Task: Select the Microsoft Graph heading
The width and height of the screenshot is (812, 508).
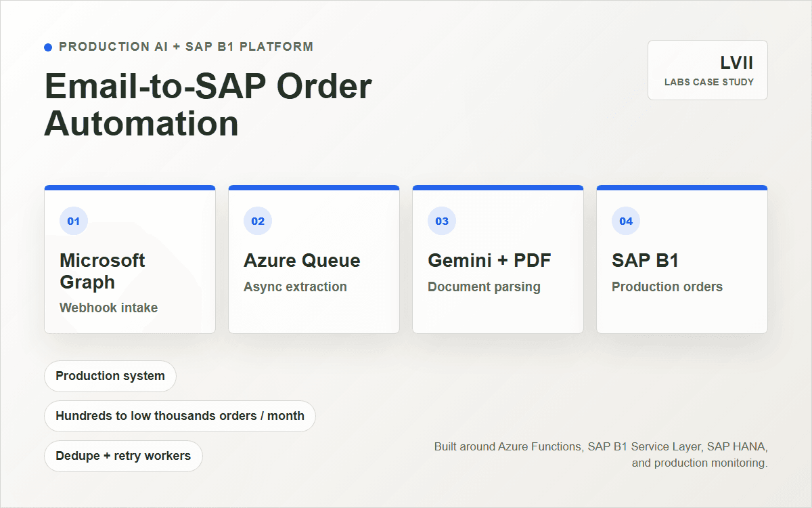Action: pyautogui.click(x=102, y=271)
